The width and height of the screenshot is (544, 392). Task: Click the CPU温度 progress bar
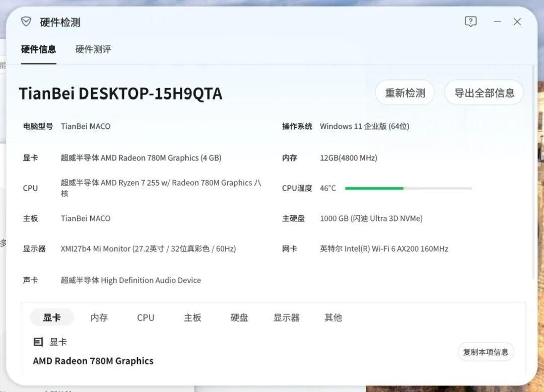[x=409, y=189]
